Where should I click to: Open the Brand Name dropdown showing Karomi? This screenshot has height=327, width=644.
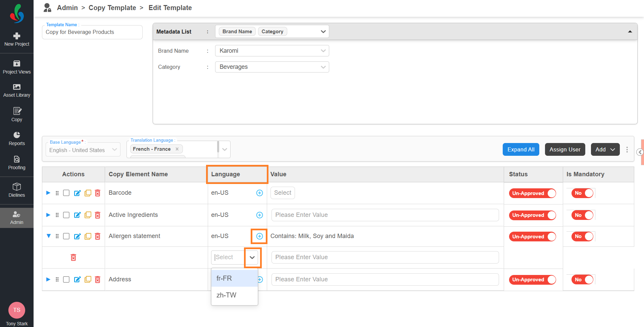(x=272, y=51)
